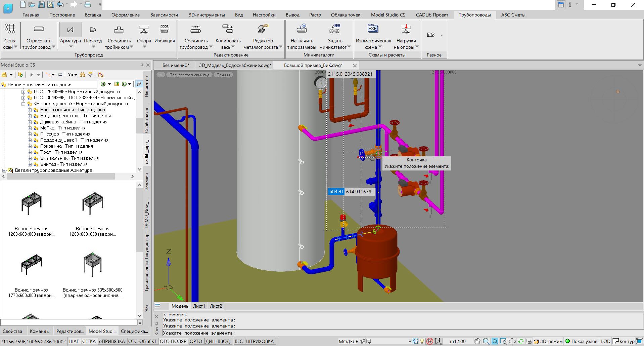Open Соединить трубопровод dropdown arrow
This screenshot has height=346, width=644.
211,47
